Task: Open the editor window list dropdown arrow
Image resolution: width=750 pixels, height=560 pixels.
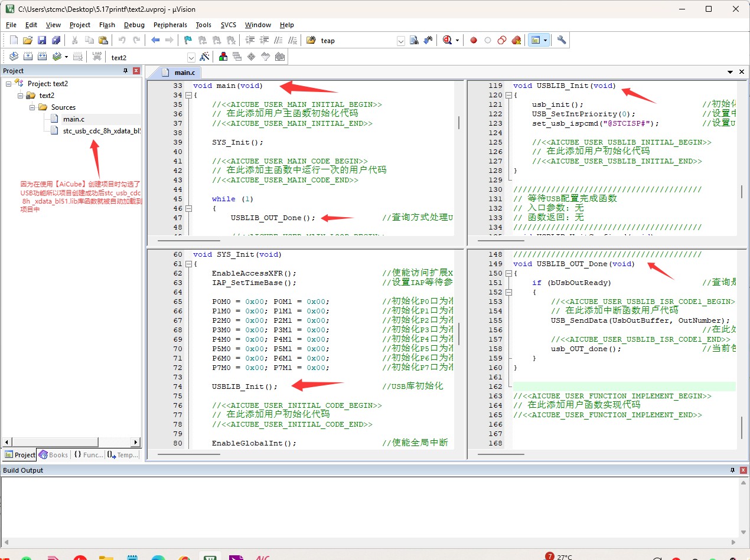Action: click(731, 72)
